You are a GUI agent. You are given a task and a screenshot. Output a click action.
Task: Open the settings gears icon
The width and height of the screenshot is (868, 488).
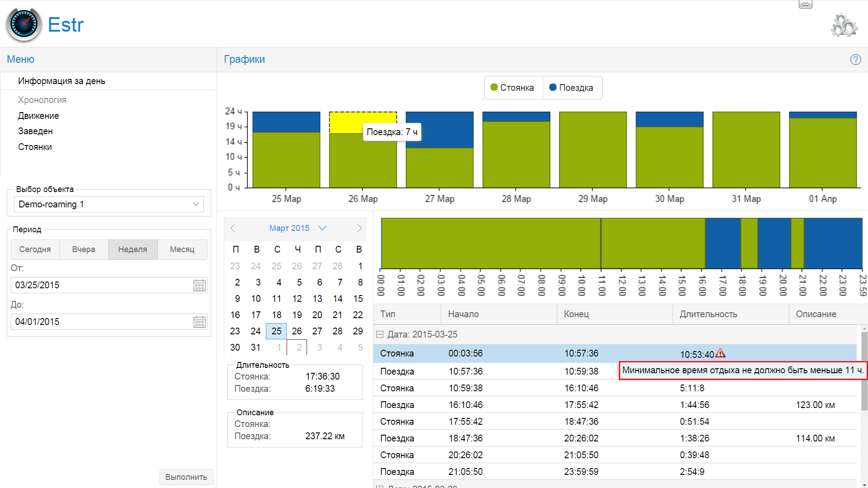click(x=844, y=26)
